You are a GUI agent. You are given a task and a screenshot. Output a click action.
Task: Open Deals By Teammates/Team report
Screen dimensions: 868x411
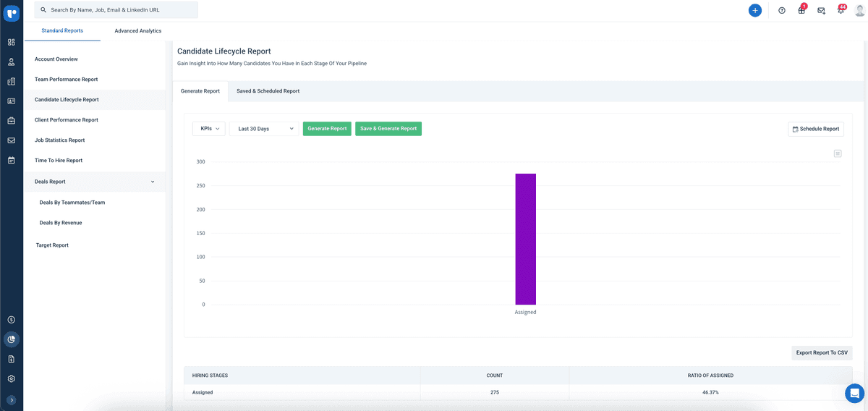[x=72, y=203]
